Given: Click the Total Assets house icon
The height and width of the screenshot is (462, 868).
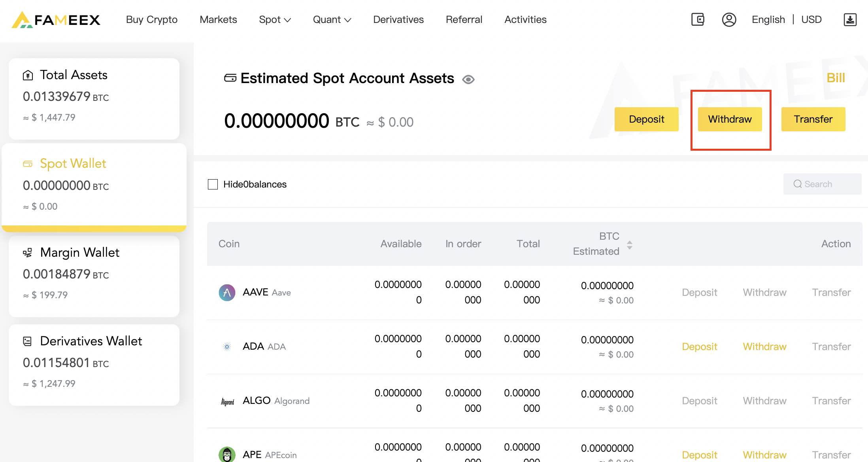Looking at the screenshot, I should tap(28, 75).
